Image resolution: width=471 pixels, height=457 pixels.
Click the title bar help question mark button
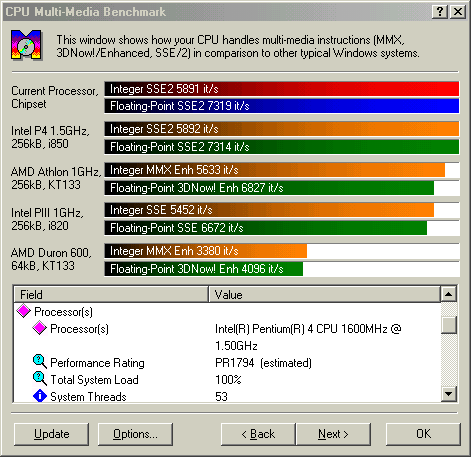coord(440,12)
